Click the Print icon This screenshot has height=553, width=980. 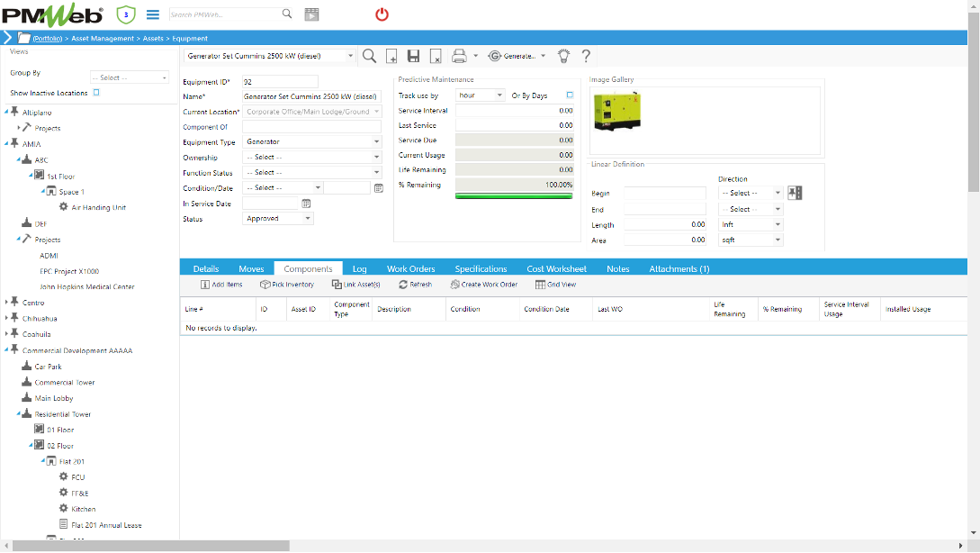[x=459, y=56]
